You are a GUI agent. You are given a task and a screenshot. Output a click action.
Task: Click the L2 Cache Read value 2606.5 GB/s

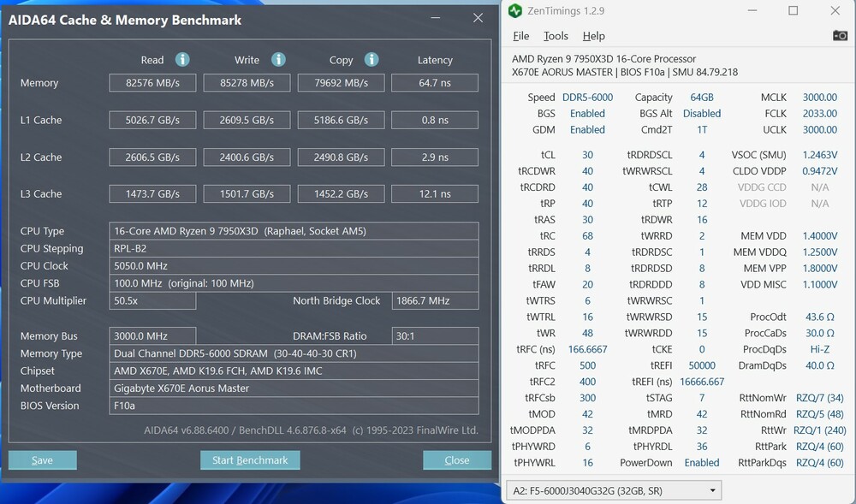pyautogui.click(x=152, y=157)
